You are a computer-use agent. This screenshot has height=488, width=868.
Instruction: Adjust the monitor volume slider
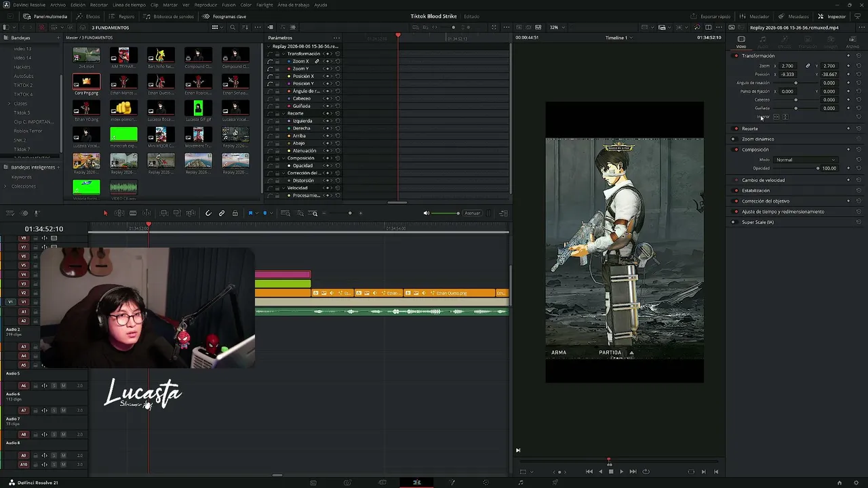(446, 213)
